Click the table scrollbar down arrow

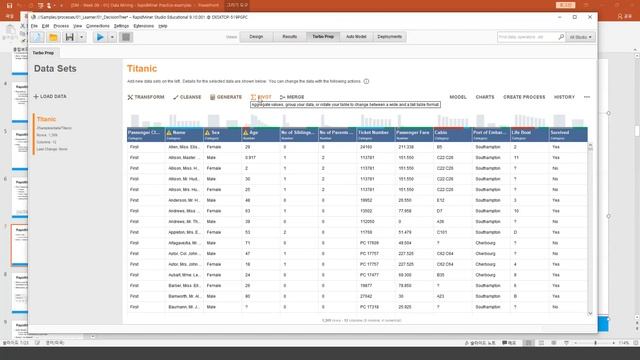tap(590, 313)
